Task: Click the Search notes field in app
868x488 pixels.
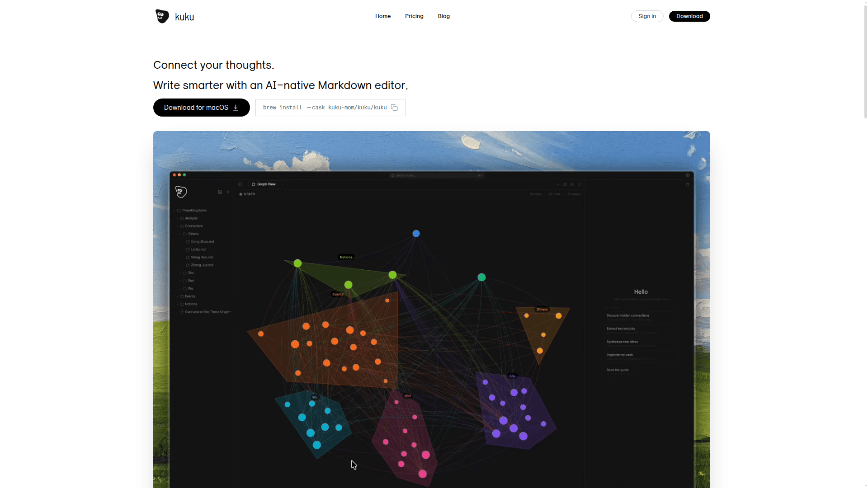Action: pos(436,175)
